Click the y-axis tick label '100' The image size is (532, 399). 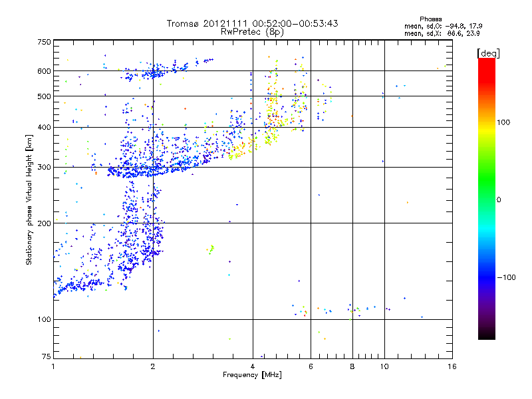pos(44,320)
